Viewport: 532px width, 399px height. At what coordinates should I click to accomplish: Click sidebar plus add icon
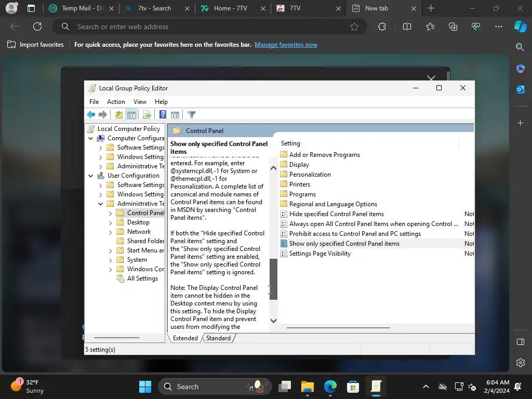[520, 123]
